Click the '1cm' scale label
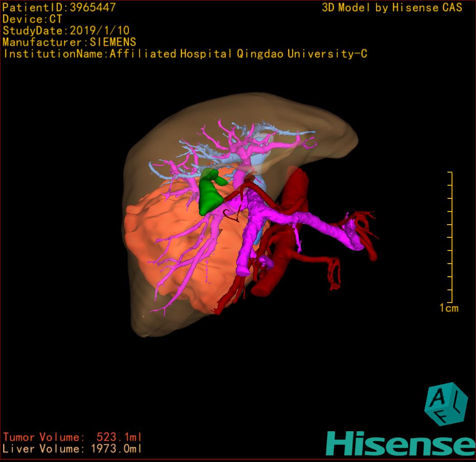 point(449,308)
